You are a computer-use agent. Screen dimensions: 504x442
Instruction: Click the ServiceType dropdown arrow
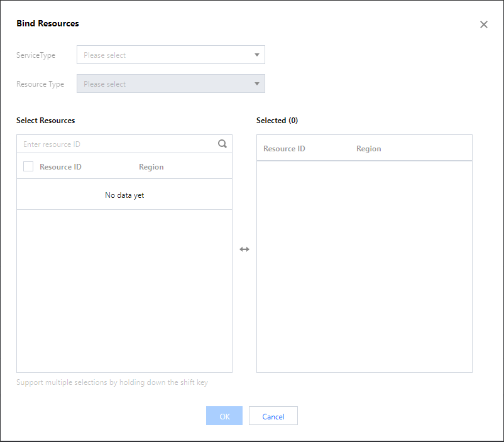click(x=256, y=55)
